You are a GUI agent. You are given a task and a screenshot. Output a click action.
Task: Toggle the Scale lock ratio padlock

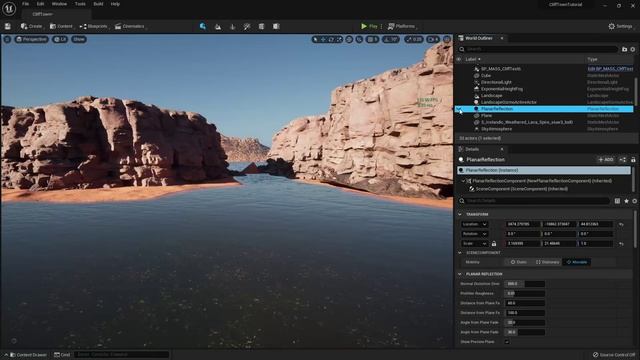click(494, 244)
